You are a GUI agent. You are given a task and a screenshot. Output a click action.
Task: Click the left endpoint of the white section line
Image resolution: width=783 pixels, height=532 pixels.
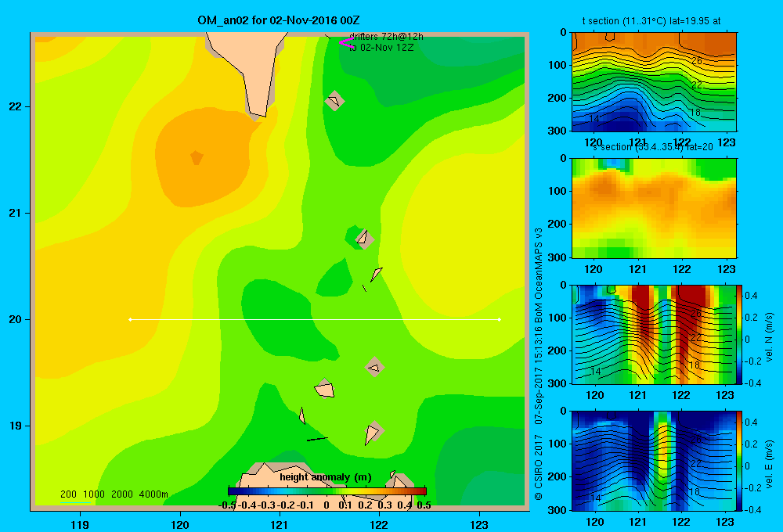[x=130, y=319]
